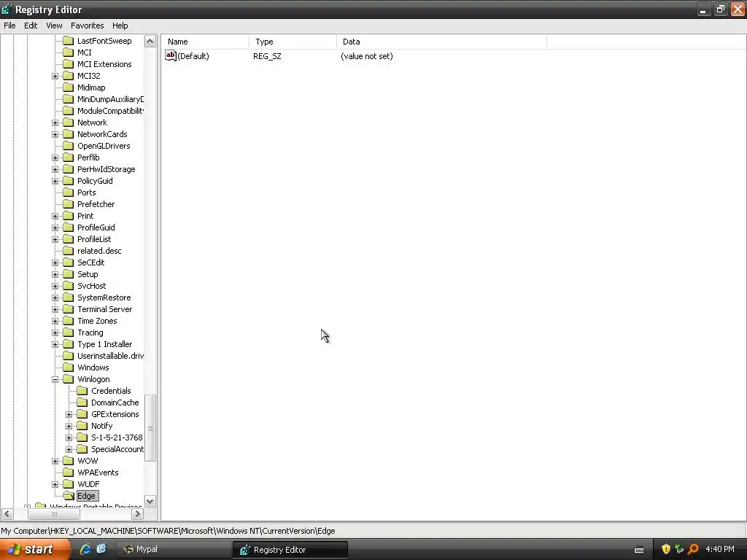Click the Registry Editor title bar icon
This screenshot has height=560, width=747.
(x=7, y=9)
